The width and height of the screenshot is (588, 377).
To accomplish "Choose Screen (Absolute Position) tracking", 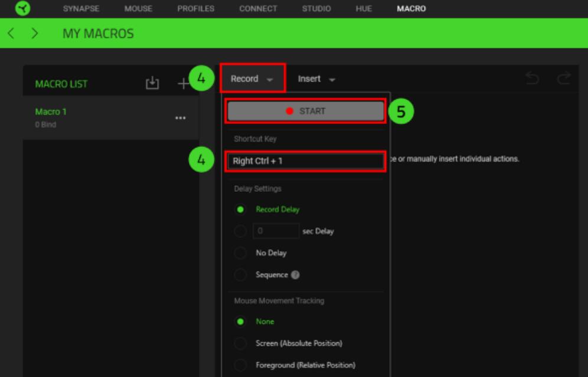I will point(240,343).
